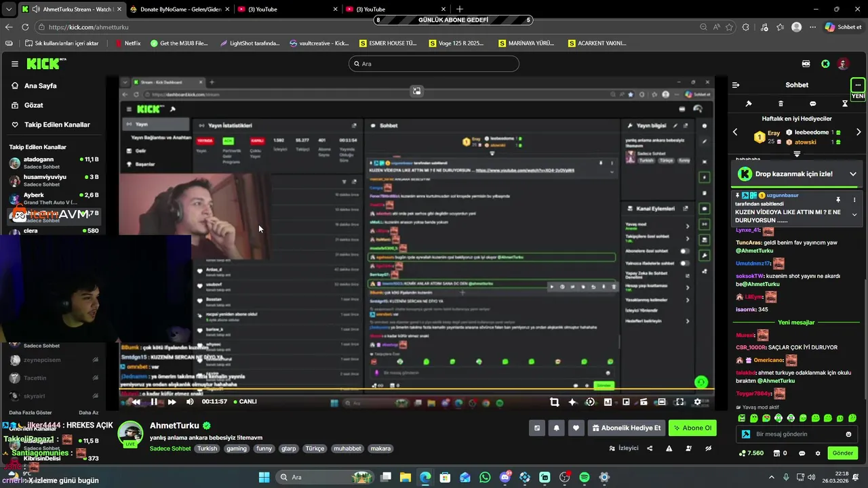This screenshot has width=868, height=488.
Task: Show previous weekly top gifters page
Action: click(x=735, y=132)
